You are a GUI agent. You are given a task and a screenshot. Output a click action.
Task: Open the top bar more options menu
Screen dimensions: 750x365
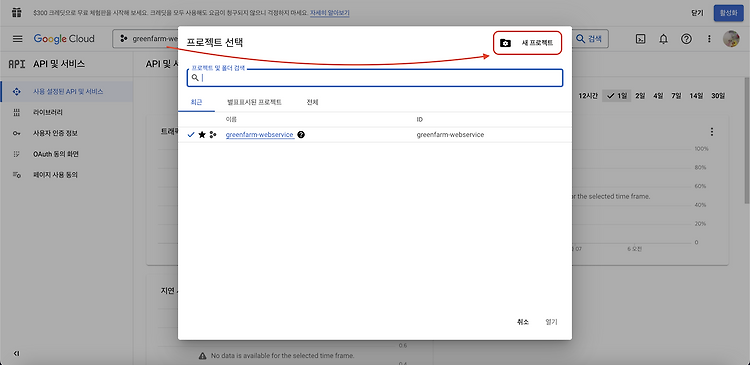(x=709, y=39)
